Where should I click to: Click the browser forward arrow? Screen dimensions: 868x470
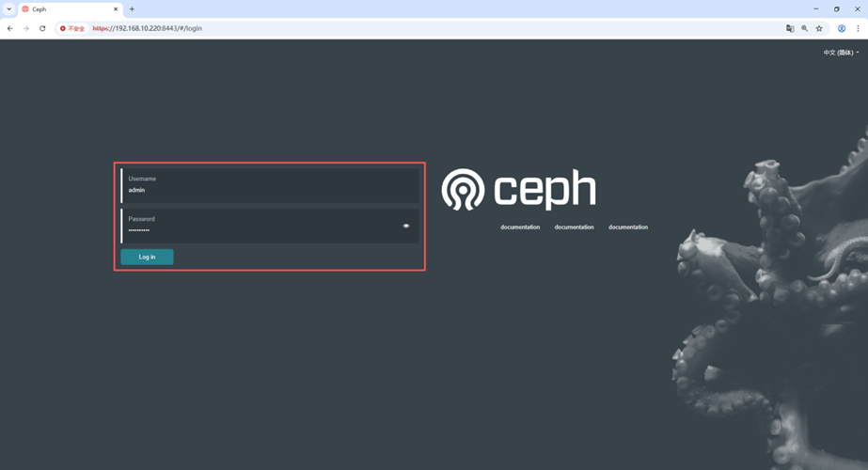coord(26,28)
